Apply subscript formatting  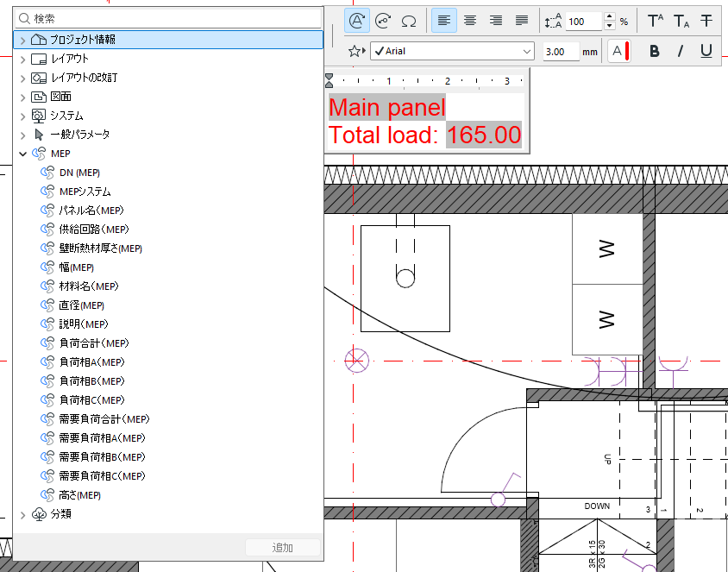tap(681, 21)
